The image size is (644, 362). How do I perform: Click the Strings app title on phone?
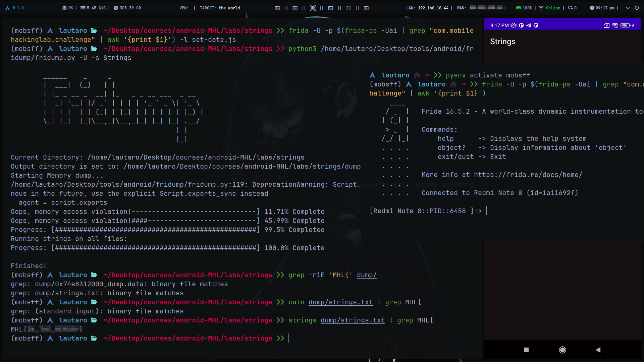click(x=502, y=42)
